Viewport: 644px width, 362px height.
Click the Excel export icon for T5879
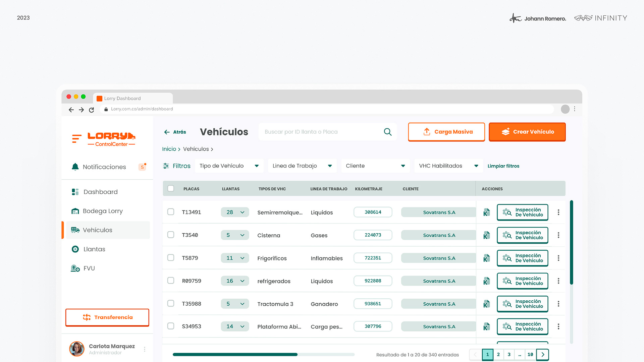click(x=487, y=258)
